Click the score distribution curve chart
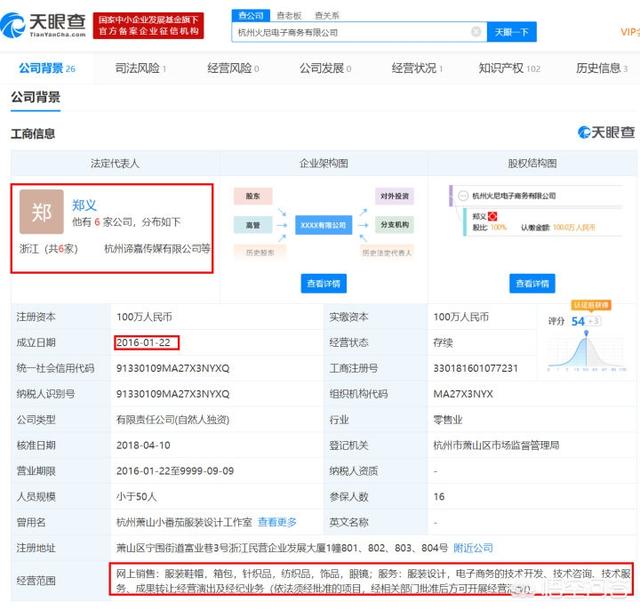640x610 pixels. click(x=587, y=351)
